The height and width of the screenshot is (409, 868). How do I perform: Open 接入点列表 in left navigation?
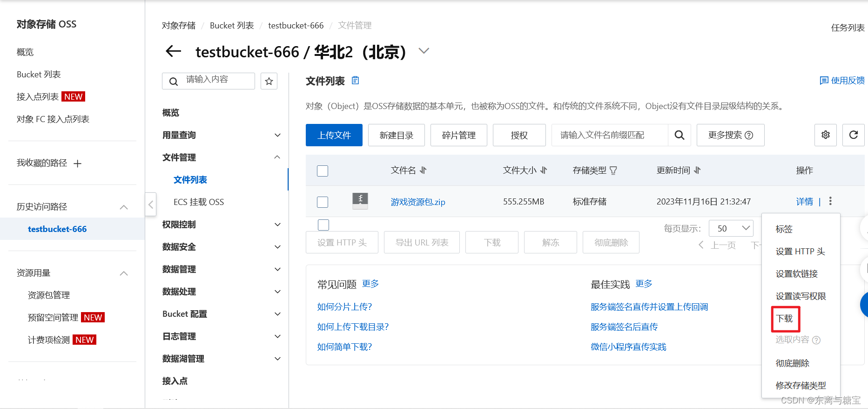[38, 97]
